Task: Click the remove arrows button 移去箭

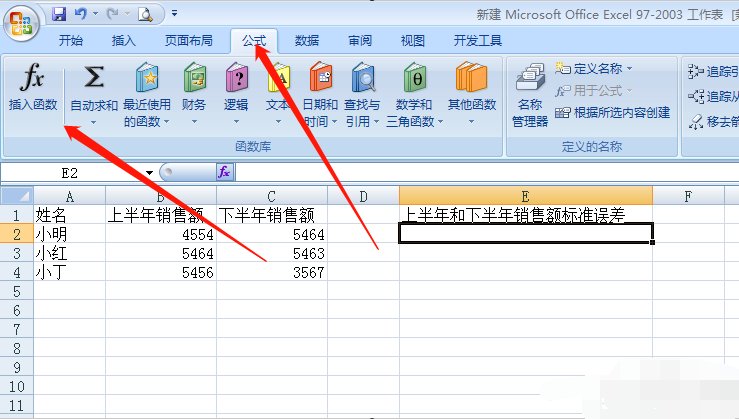Action: tap(713, 122)
